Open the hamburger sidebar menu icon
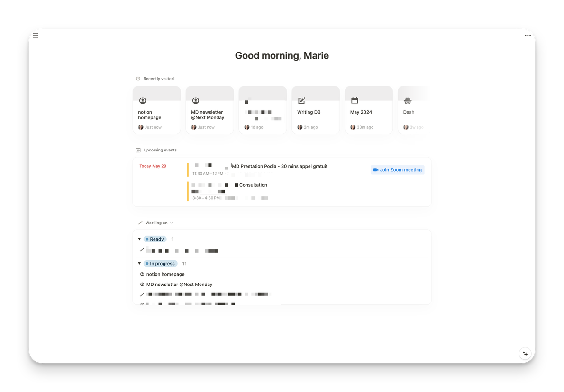 [36, 36]
